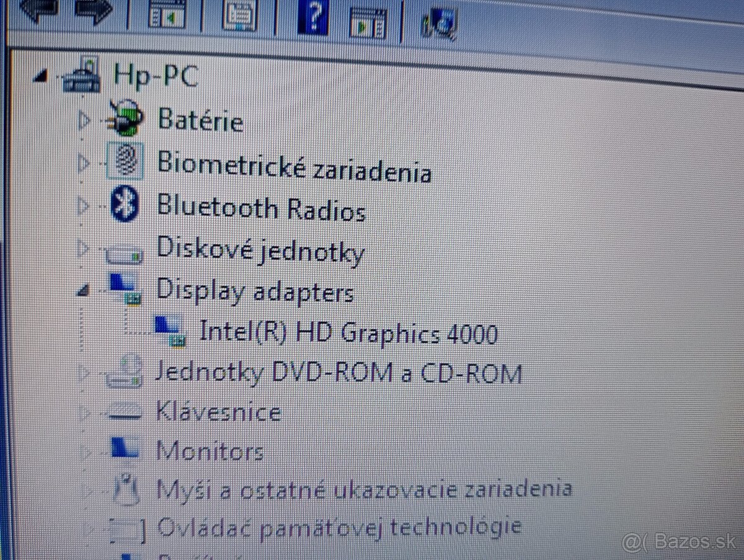Expand the Jednotky DVD-ROM a CD-ROM category

click(83, 371)
